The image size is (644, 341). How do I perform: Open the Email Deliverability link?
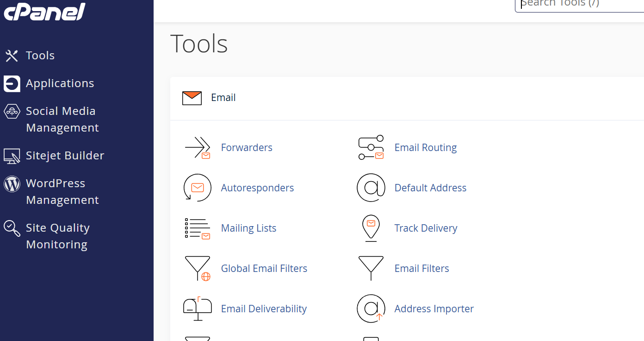pyautogui.click(x=264, y=309)
